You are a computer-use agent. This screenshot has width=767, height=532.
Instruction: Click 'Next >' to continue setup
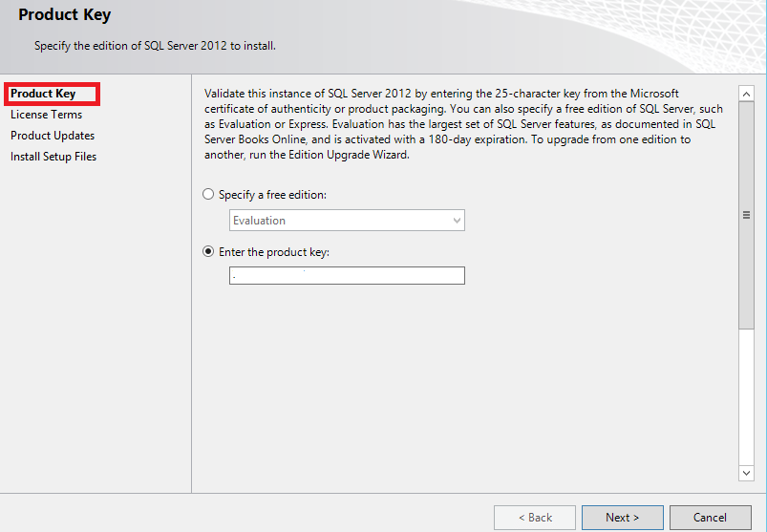[x=623, y=518]
